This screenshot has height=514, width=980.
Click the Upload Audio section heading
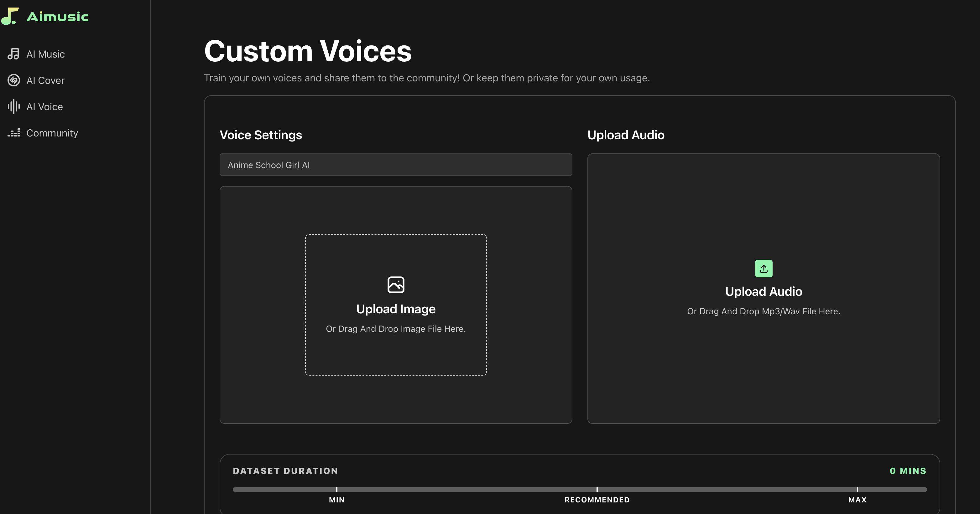pos(626,135)
